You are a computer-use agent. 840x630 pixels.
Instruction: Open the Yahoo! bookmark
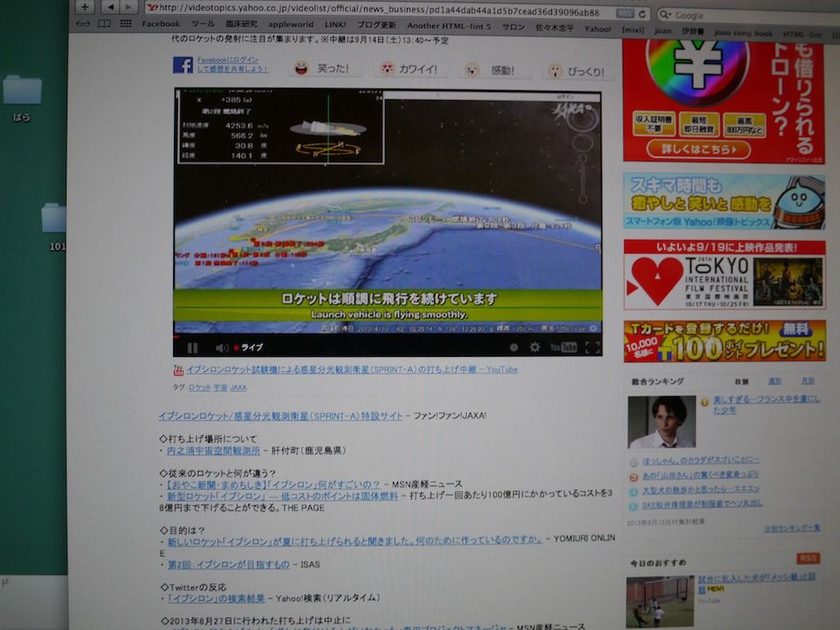597,29
